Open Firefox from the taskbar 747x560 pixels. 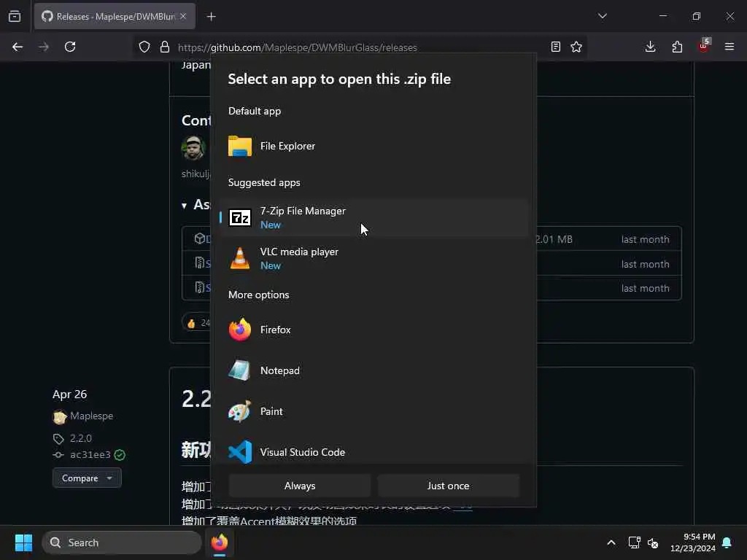(220, 542)
